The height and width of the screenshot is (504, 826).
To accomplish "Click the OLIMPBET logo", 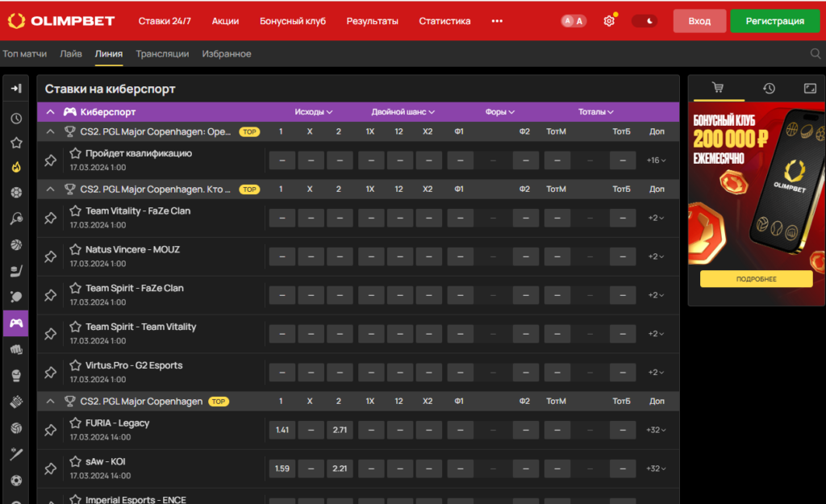I will pyautogui.click(x=61, y=21).
